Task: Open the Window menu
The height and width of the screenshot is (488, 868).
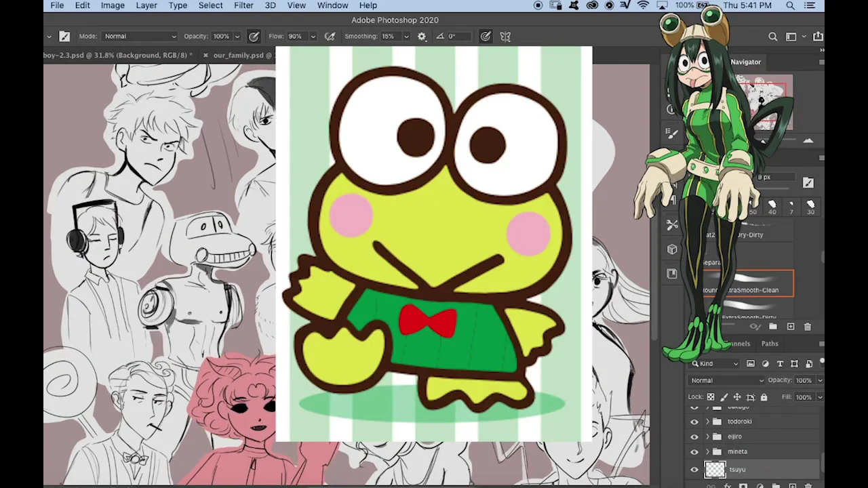Action: pos(333,5)
